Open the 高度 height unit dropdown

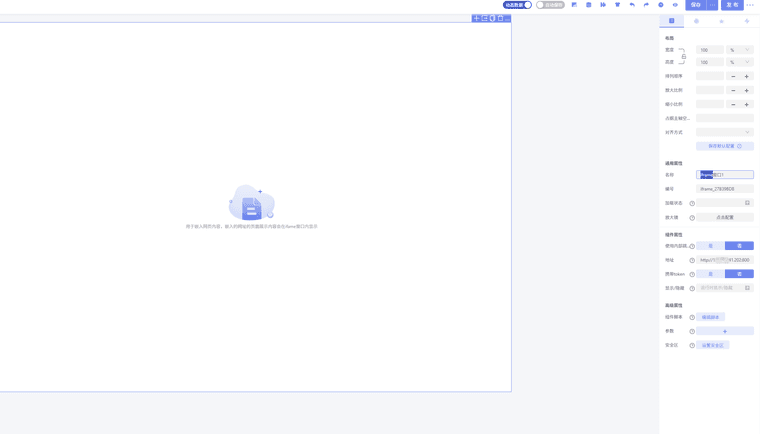click(x=740, y=62)
